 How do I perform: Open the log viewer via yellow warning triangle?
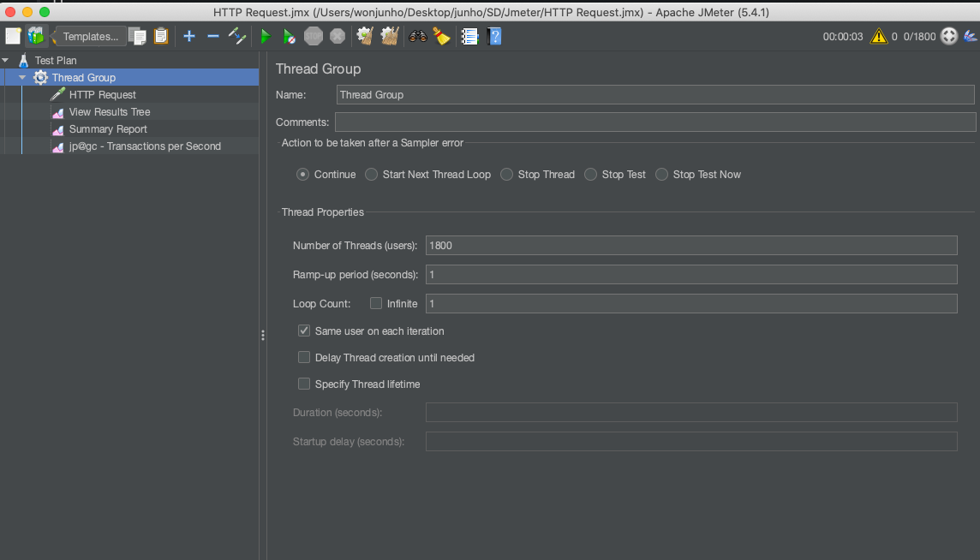click(879, 36)
